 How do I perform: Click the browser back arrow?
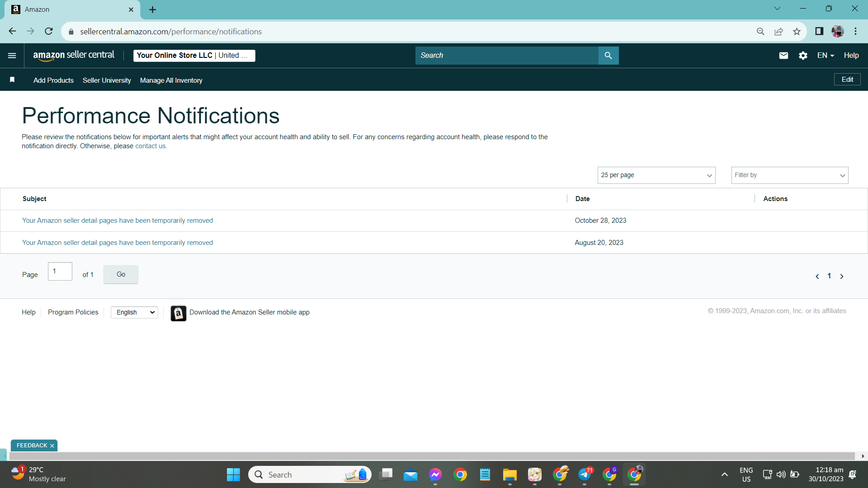(x=12, y=31)
